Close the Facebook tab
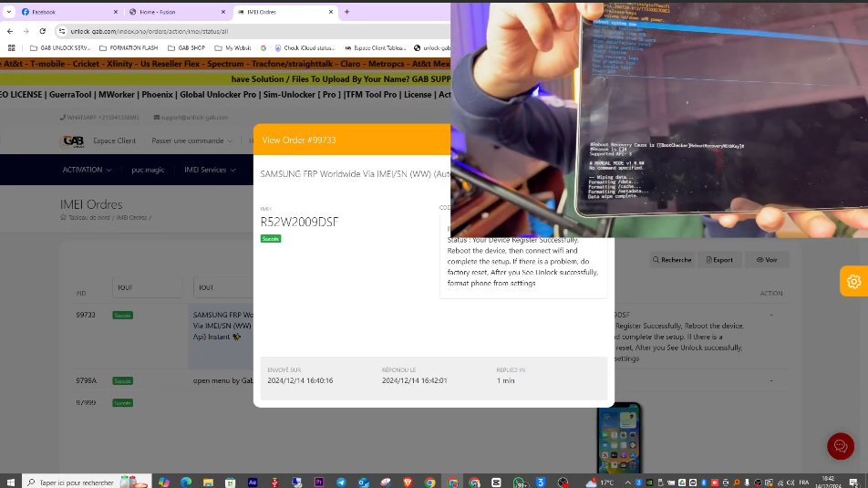The width and height of the screenshot is (868, 488). coord(115,12)
